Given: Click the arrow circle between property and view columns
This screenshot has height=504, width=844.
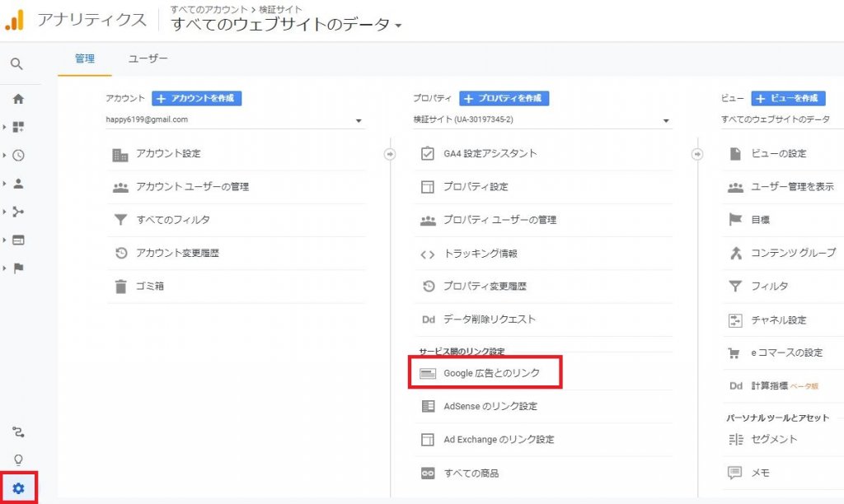Looking at the screenshot, I should click(x=697, y=154).
